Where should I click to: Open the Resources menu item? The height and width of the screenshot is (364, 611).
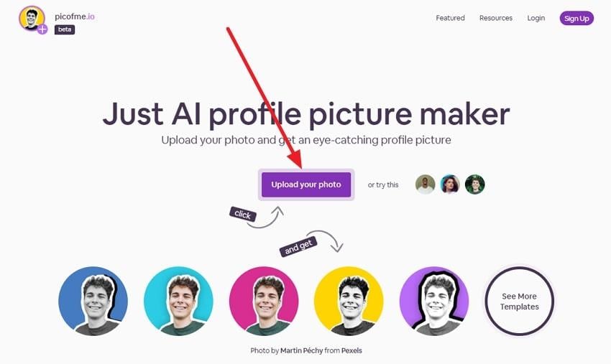[x=496, y=18]
